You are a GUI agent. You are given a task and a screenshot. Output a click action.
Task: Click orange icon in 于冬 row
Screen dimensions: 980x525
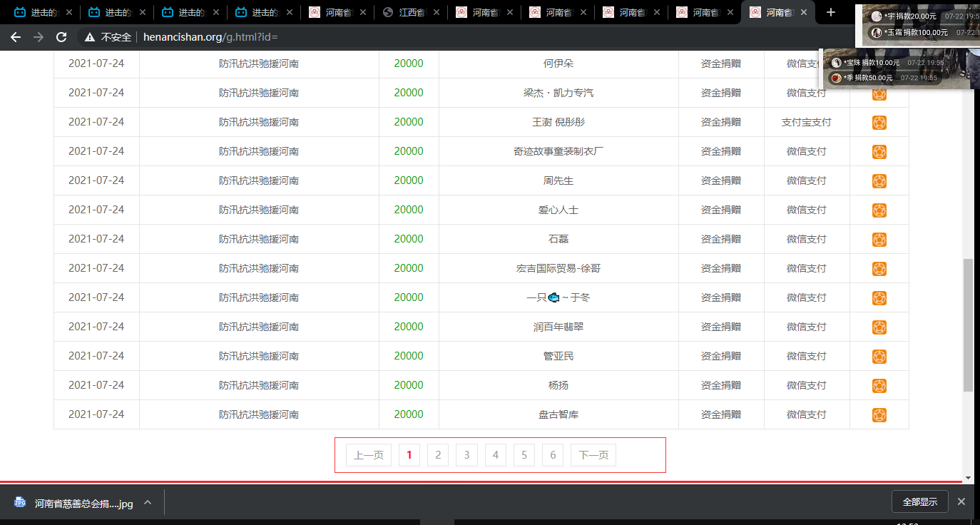[879, 298]
